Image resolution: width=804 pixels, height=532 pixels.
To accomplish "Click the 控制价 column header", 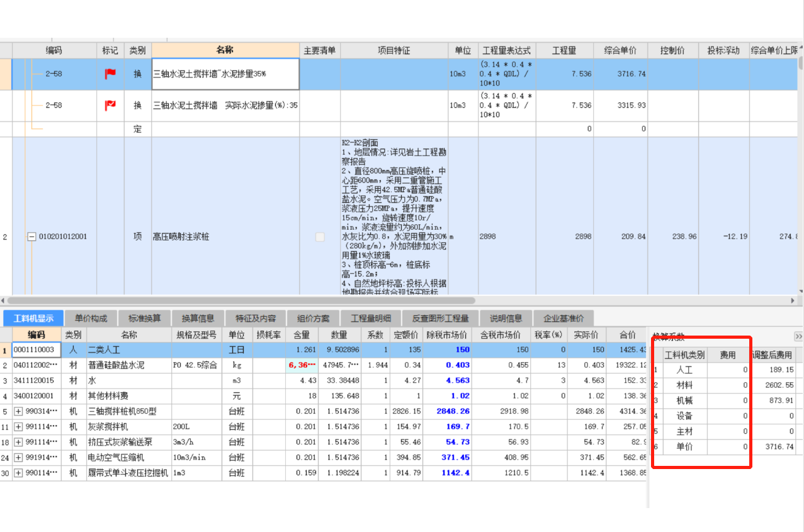I will pyautogui.click(x=672, y=50).
